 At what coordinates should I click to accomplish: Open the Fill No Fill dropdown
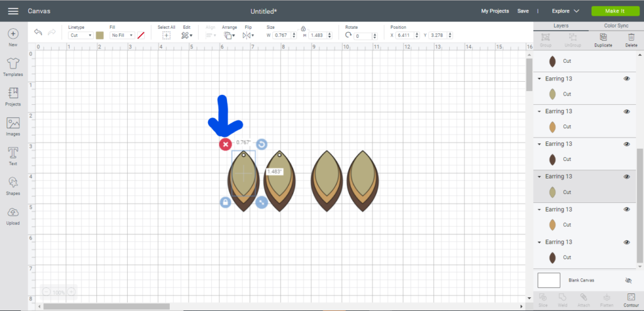(122, 36)
